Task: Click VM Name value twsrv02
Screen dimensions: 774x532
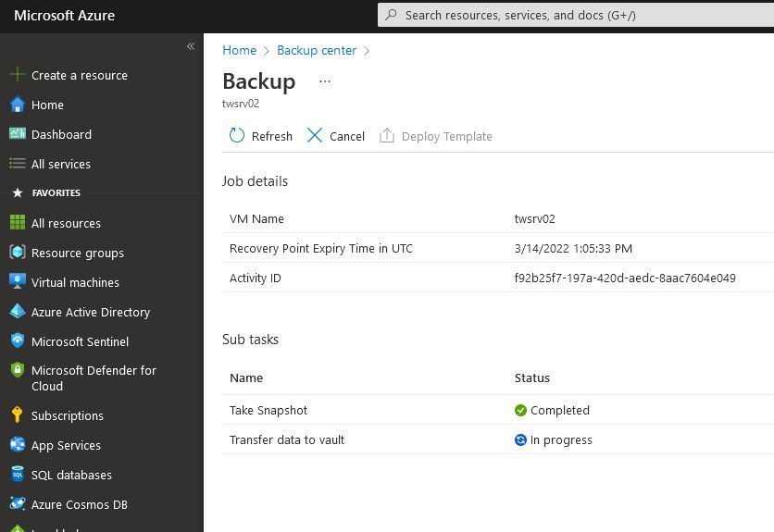Action: coord(534,218)
